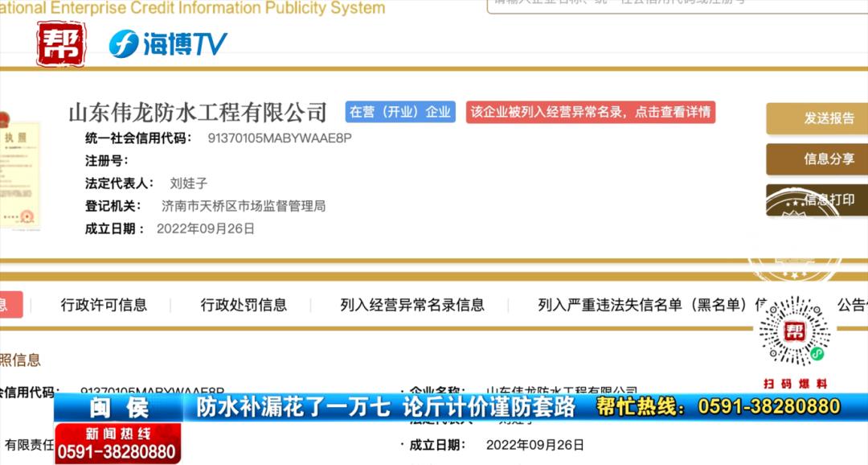Select registration authority 济南市天桥区市场监督管理局
The width and height of the screenshot is (868, 465).
click(x=244, y=206)
